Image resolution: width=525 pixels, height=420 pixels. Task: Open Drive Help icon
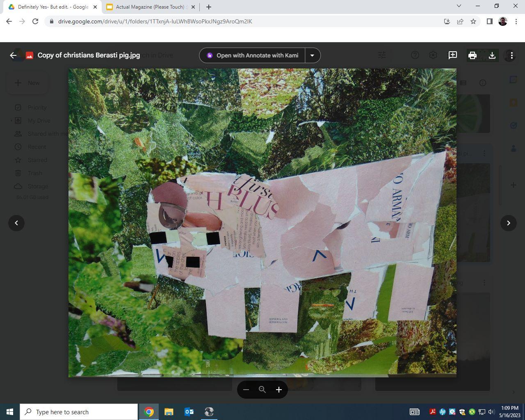point(415,55)
